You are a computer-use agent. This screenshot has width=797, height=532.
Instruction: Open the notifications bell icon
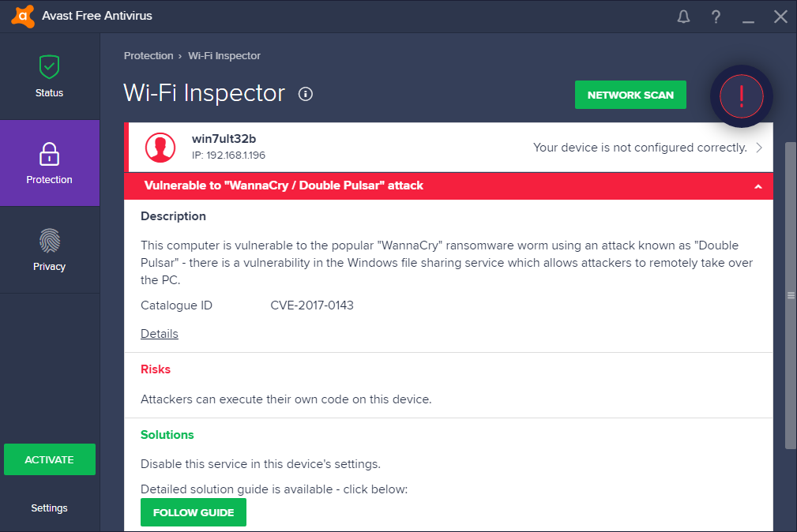[x=683, y=16]
